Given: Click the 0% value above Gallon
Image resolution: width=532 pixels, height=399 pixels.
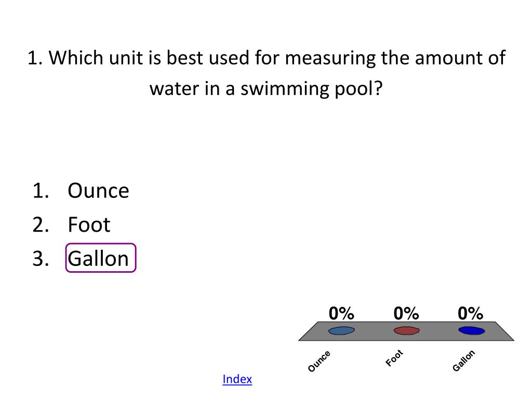Looking at the screenshot, I should click(470, 313).
